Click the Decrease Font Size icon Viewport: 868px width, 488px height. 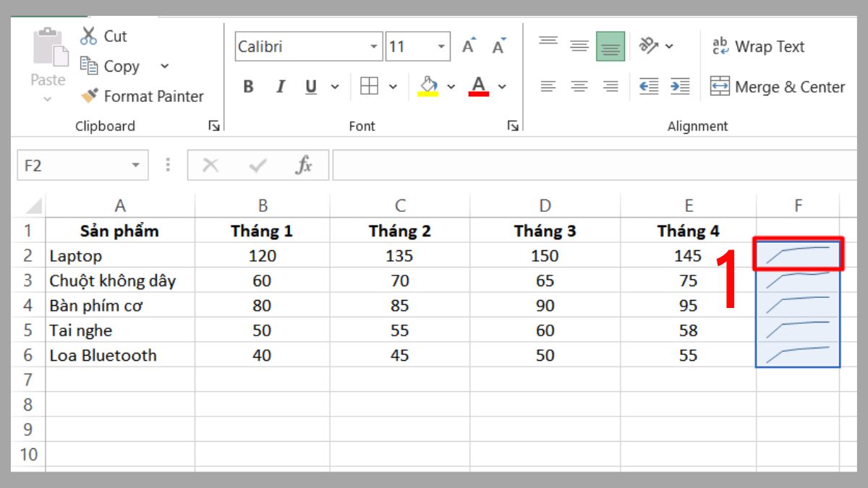[x=497, y=45]
